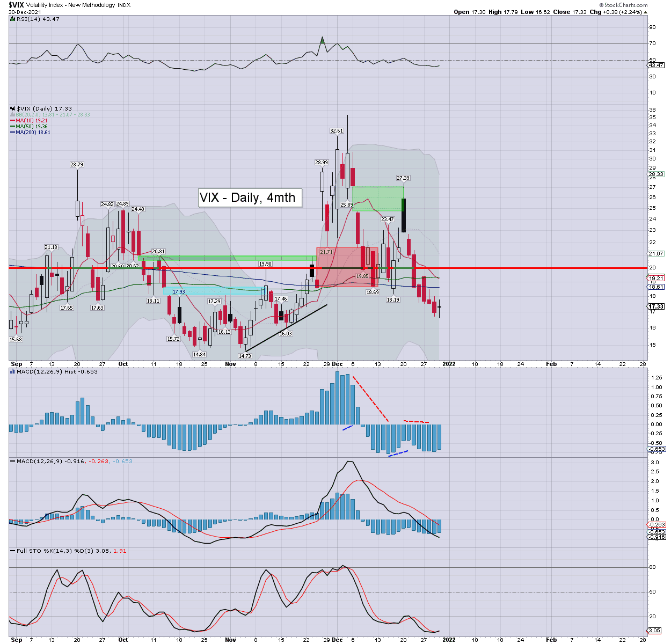
Task: Click the RSI(14) green mountain legend icon
Action: pos(12,19)
